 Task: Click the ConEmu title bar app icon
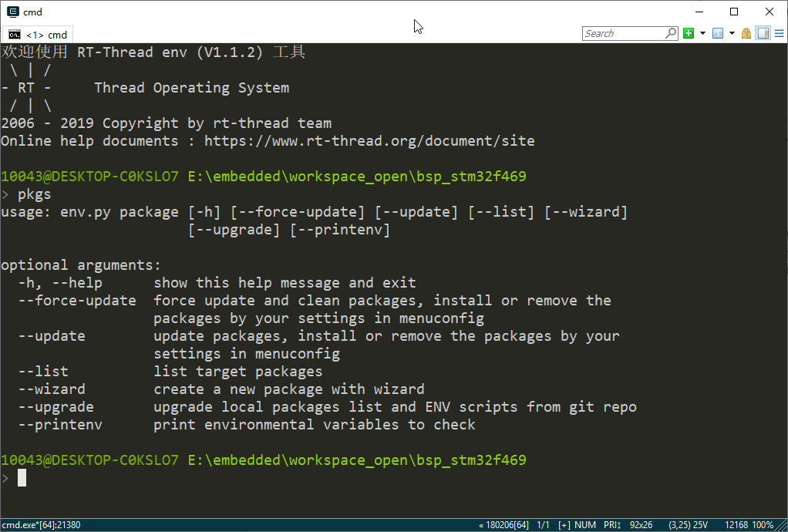(13, 12)
